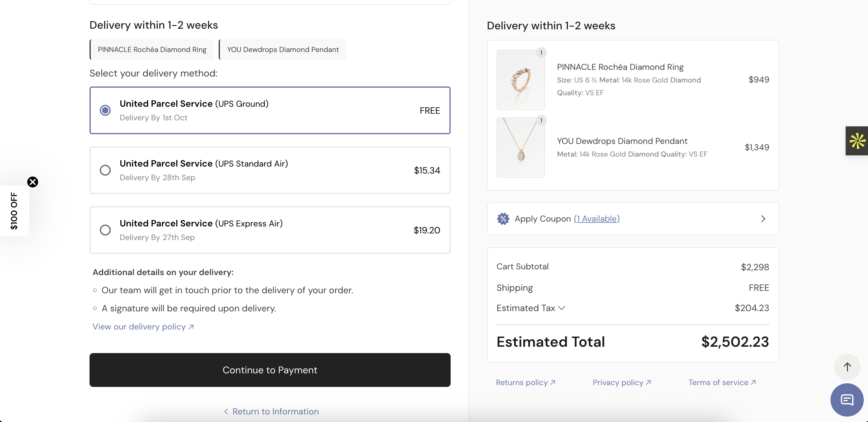Close the $100 OFF promo popup
Viewport: 868px width, 422px height.
click(33, 182)
